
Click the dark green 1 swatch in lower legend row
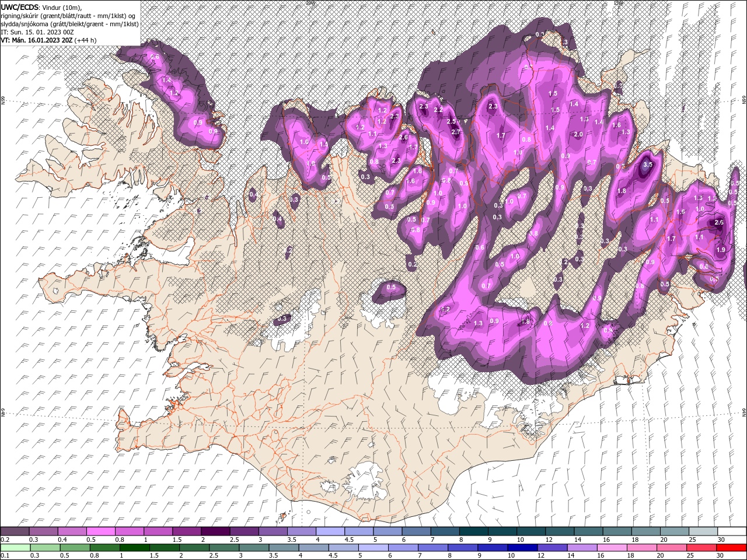point(134,548)
